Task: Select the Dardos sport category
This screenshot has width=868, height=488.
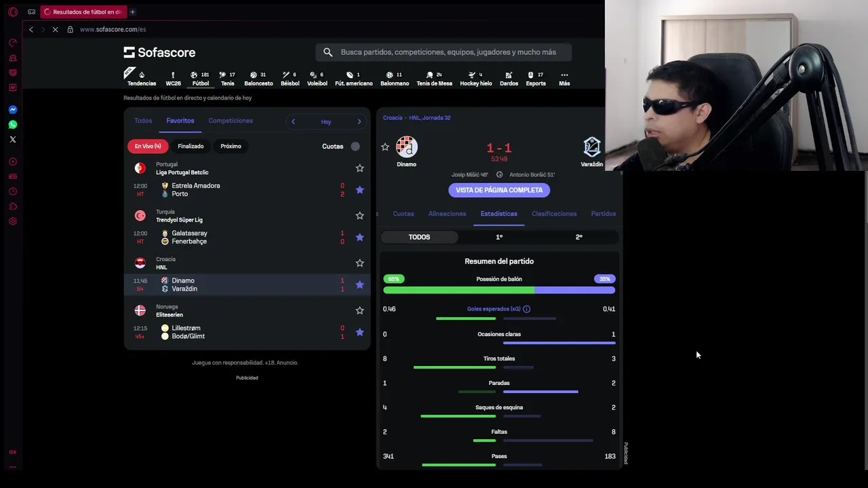Action: coord(509,79)
